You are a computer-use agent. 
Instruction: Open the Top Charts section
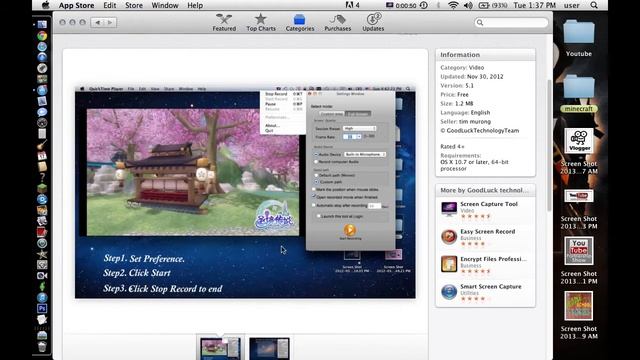[x=261, y=22]
